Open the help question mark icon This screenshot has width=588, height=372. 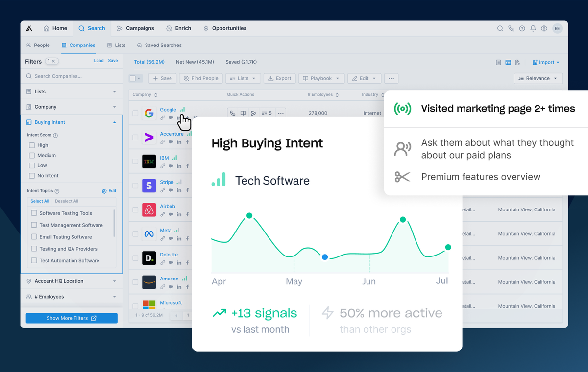[x=522, y=29]
